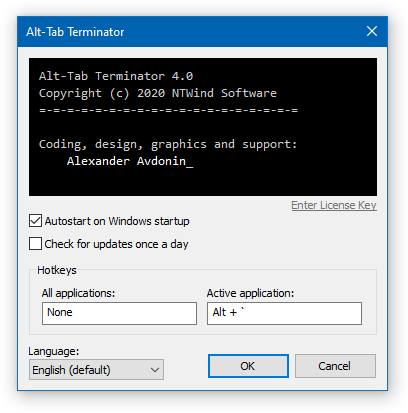Click the chevron arrow of the Language dropdown
The height and width of the screenshot is (413, 408).
coord(155,370)
